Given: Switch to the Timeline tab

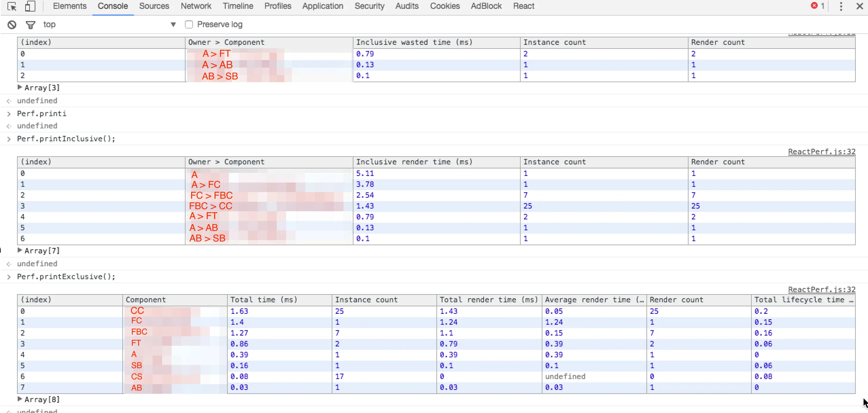Looking at the screenshot, I should click(x=238, y=6).
